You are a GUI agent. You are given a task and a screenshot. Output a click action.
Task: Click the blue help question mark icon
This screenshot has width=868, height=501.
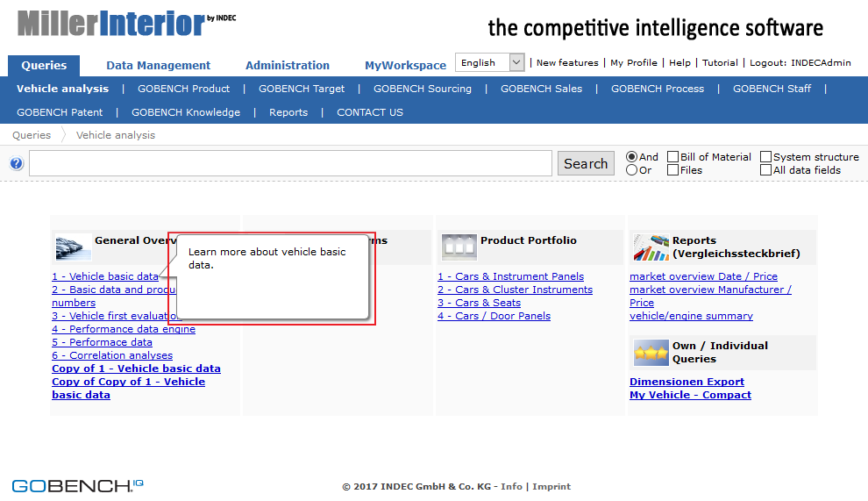coord(17,163)
